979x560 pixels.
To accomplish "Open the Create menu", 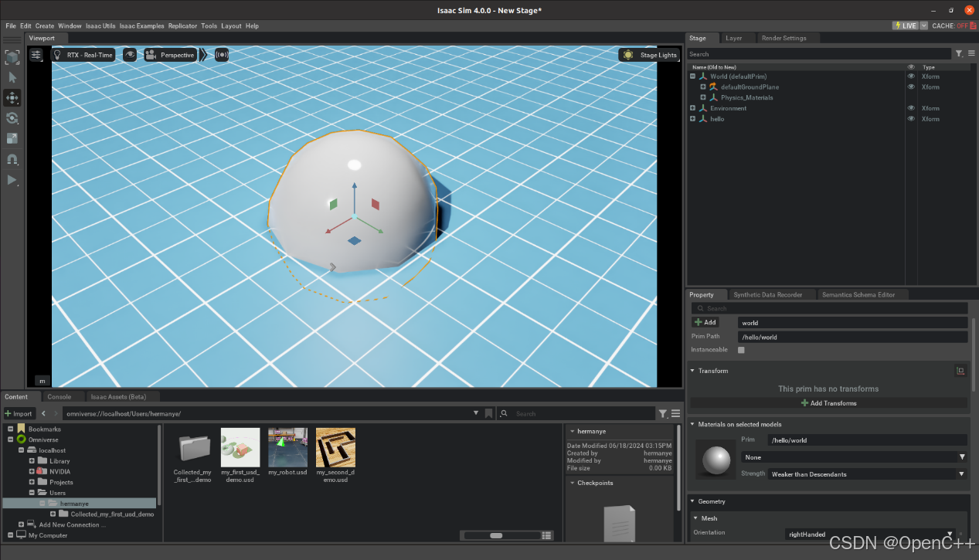I will coord(45,25).
